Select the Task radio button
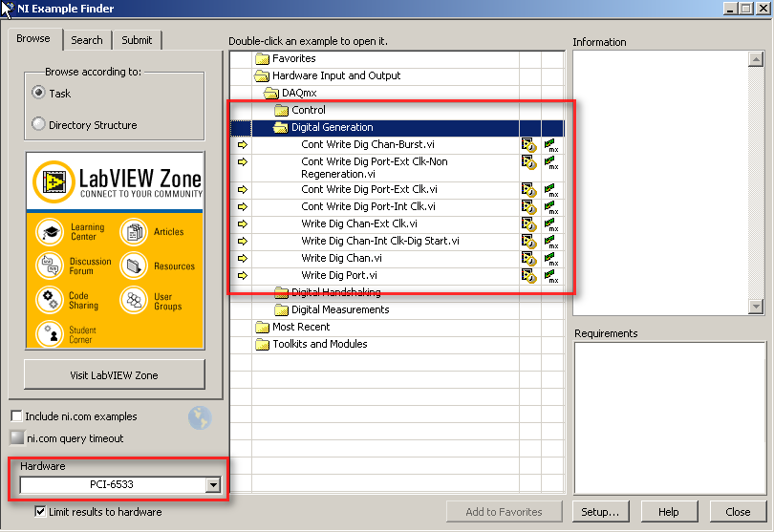The image size is (774, 532). coord(38,93)
